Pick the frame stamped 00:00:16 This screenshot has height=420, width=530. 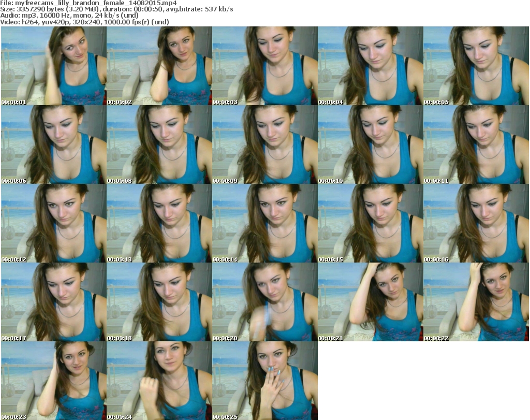tap(476, 223)
